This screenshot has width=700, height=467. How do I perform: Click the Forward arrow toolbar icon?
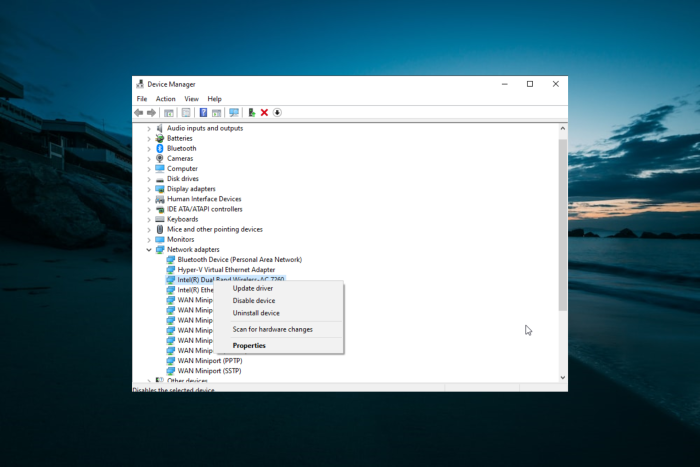(x=151, y=113)
